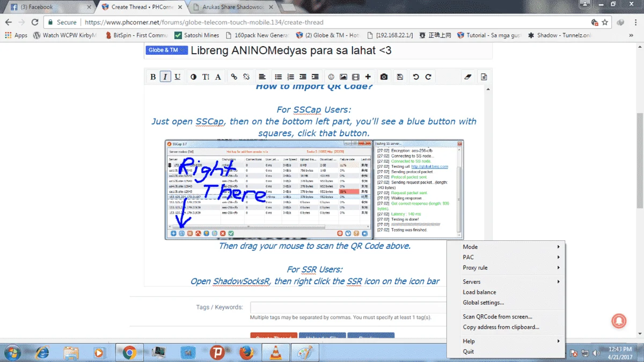
Task: Open the Apps bookmarks shortcut
Action: coord(16,35)
